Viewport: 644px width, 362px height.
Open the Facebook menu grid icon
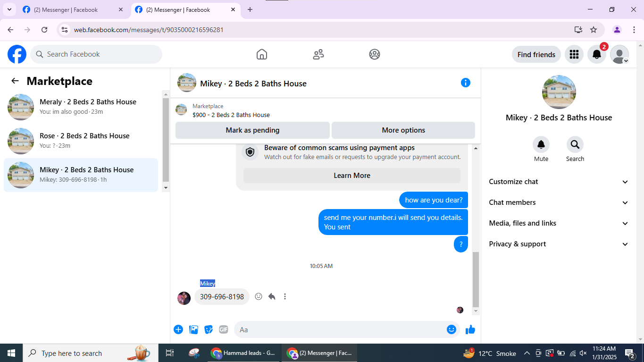pos(574,54)
